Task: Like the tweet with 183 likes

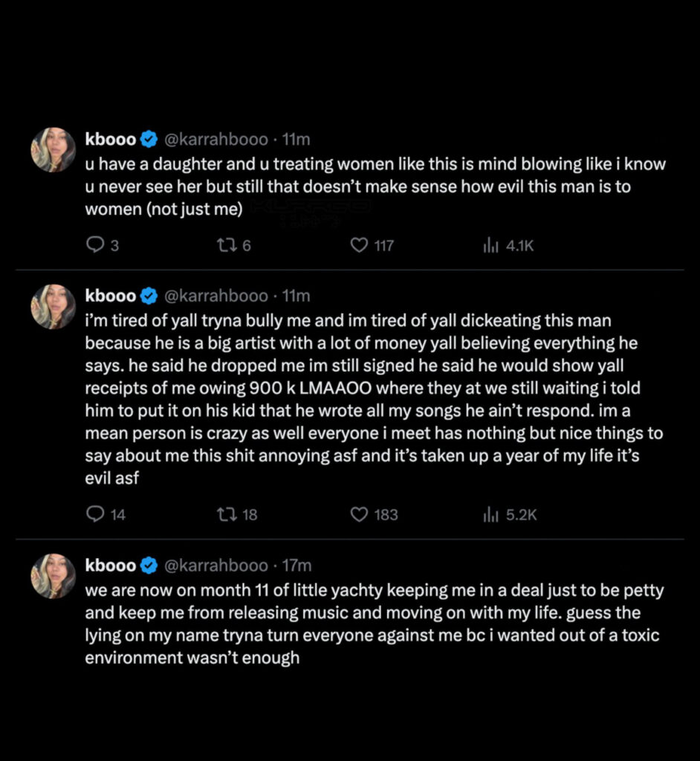Action: click(x=360, y=514)
